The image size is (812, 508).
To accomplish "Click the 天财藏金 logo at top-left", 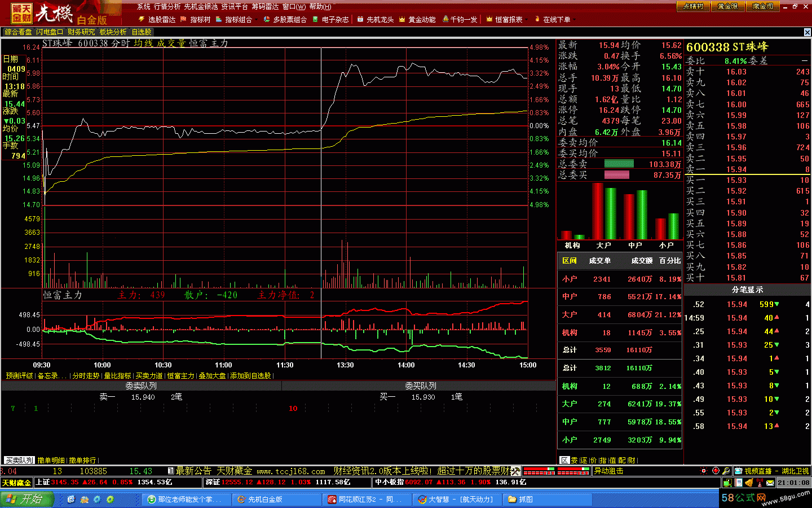I will click(22, 14).
